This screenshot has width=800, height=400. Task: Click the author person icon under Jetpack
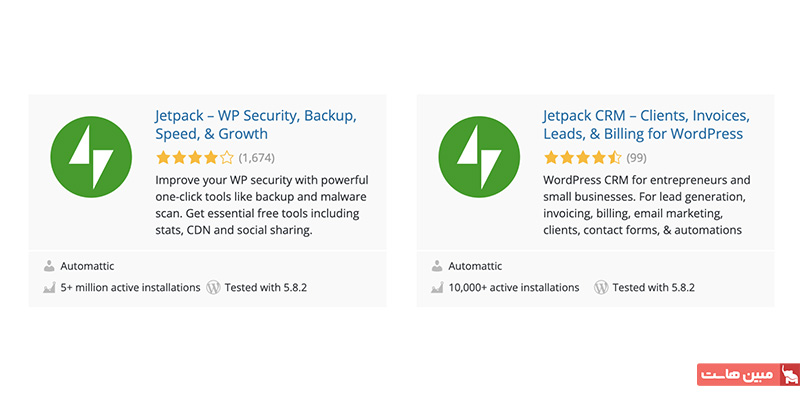coord(49,266)
